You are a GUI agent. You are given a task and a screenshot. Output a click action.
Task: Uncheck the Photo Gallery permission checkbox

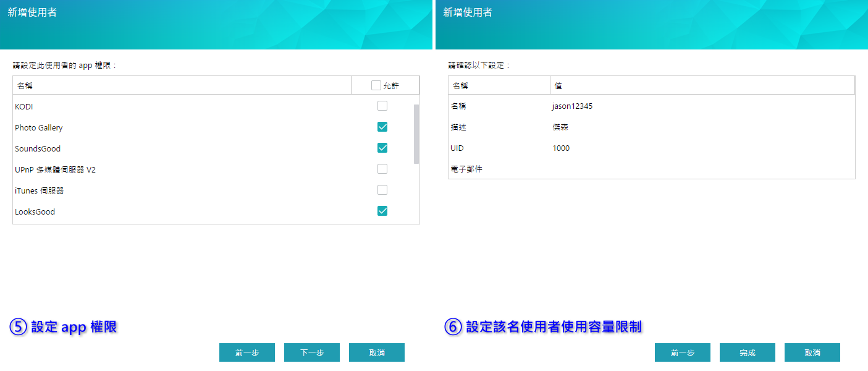pyautogui.click(x=382, y=127)
